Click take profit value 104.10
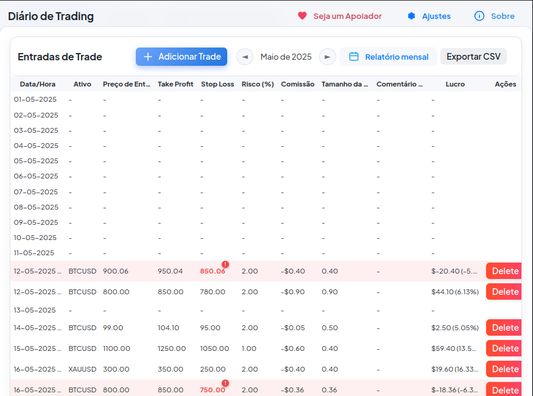The width and height of the screenshot is (533, 396). click(169, 328)
